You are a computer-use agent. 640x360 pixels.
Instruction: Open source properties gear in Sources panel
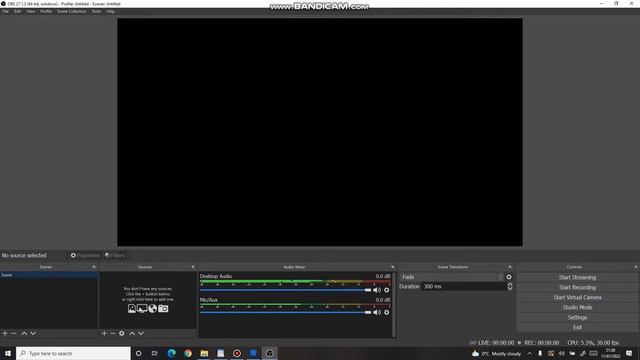(122, 333)
